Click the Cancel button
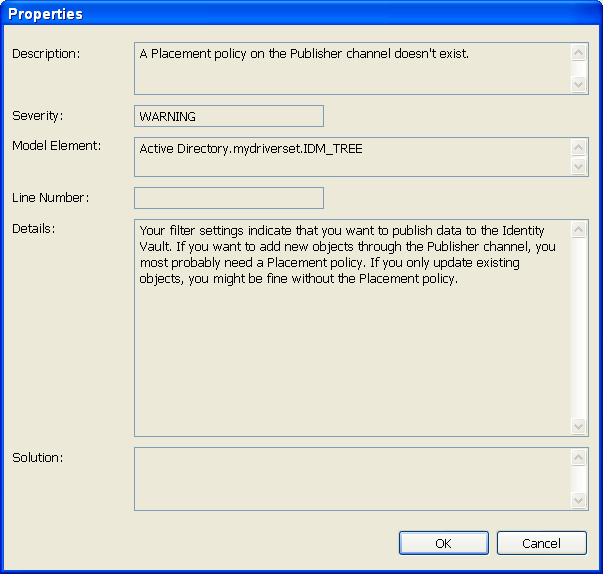Viewport: 603px width, 574px height. click(541, 543)
